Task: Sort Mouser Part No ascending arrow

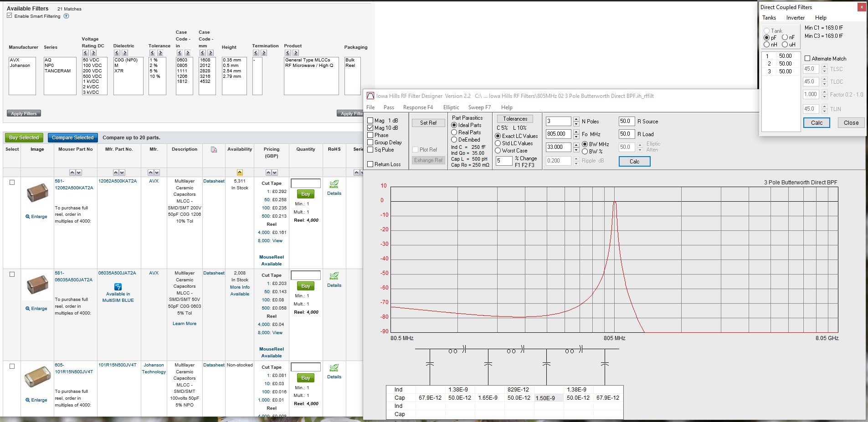Action: pos(72,173)
